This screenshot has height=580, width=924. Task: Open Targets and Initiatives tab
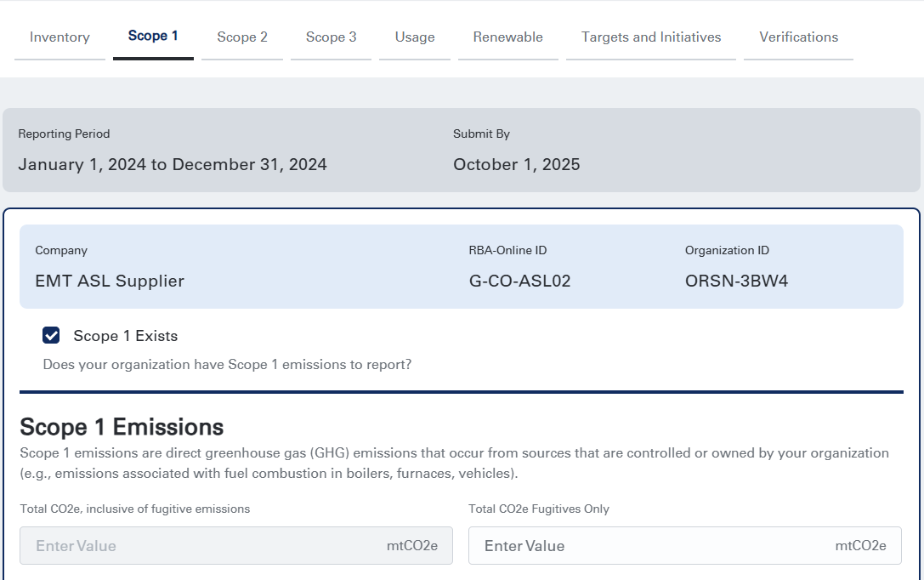[651, 37]
